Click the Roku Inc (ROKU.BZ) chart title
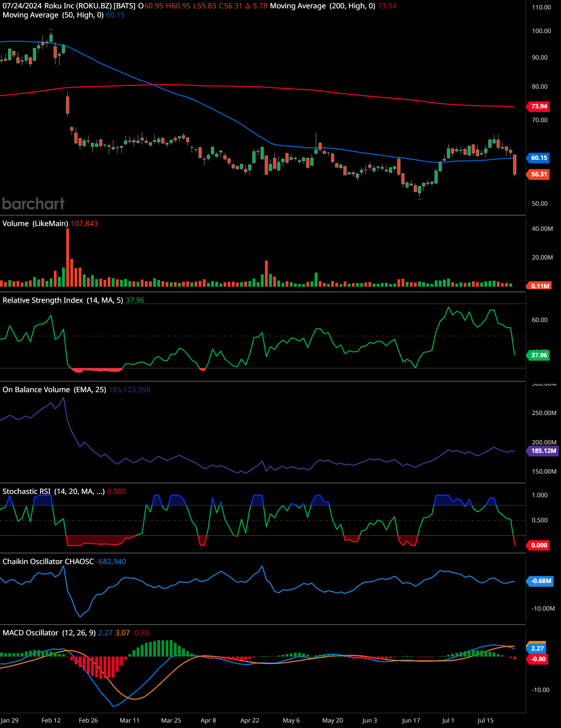This screenshot has height=728, width=561. (x=78, y=6)
